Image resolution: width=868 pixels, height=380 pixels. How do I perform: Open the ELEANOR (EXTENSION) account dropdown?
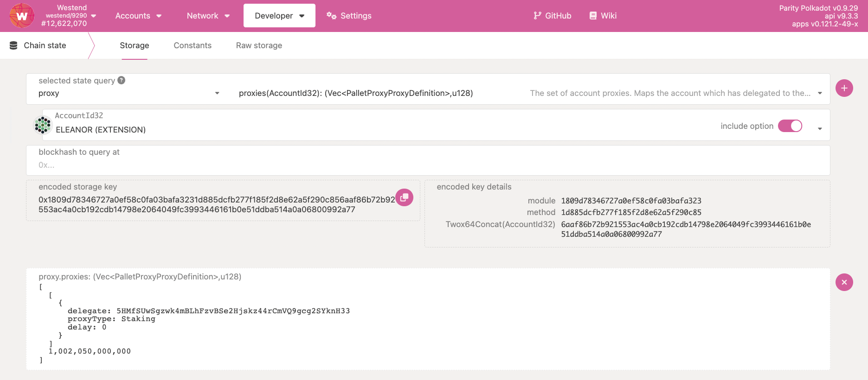(x=436, y=125)
